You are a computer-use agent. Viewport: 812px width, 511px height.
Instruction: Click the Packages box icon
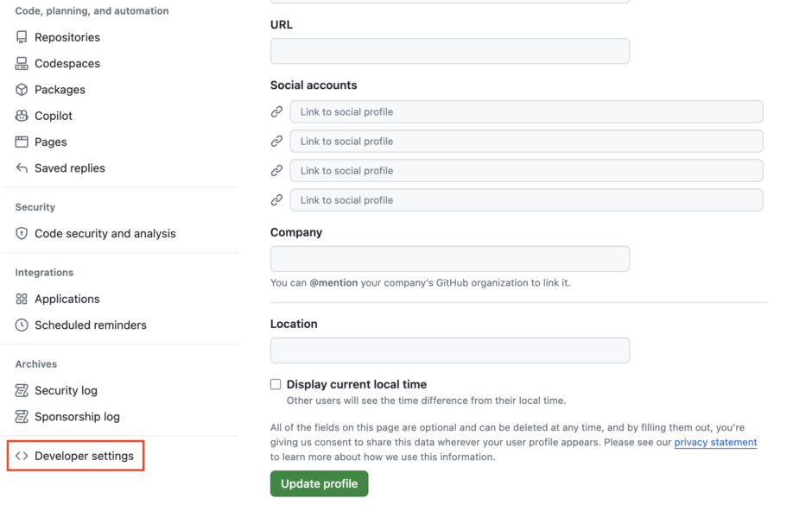[x=22, y=89]
